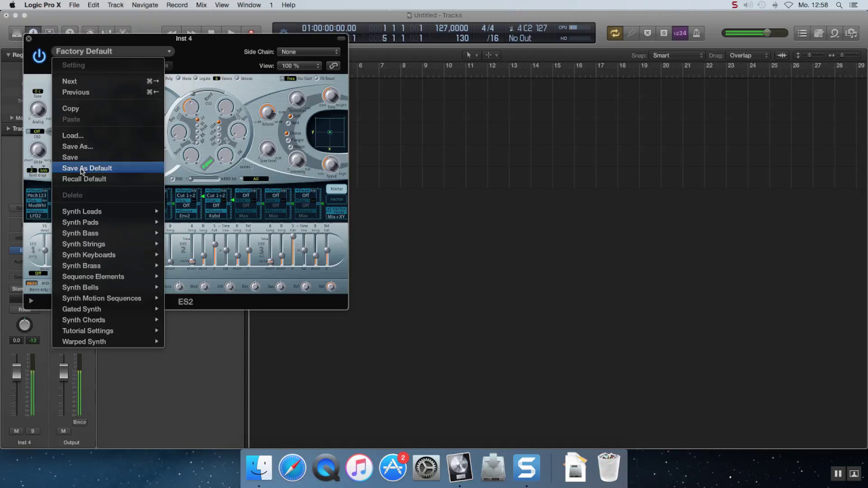Select Save As... in the preset menu
Screen dimensions: 868x488
[x=108, y=146]
